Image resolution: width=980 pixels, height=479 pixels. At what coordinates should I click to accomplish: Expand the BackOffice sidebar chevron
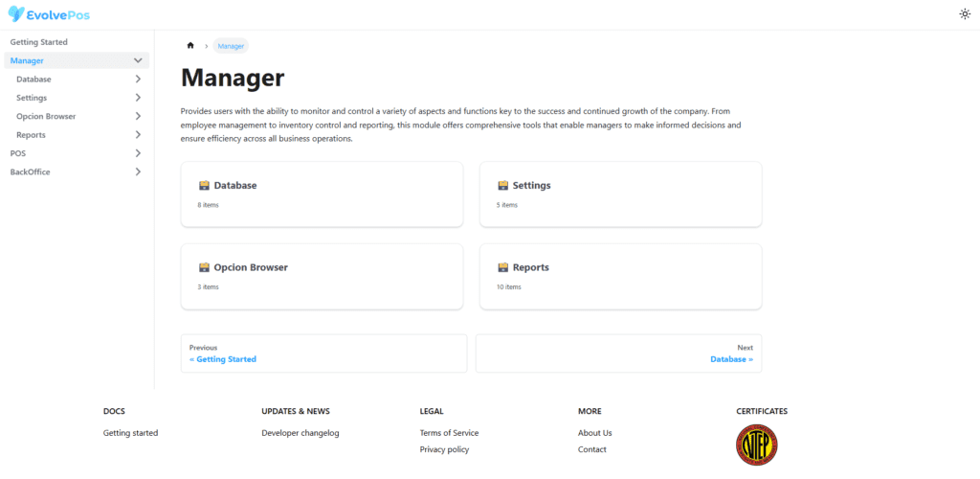pyautogui.click(x=138, y=172)
